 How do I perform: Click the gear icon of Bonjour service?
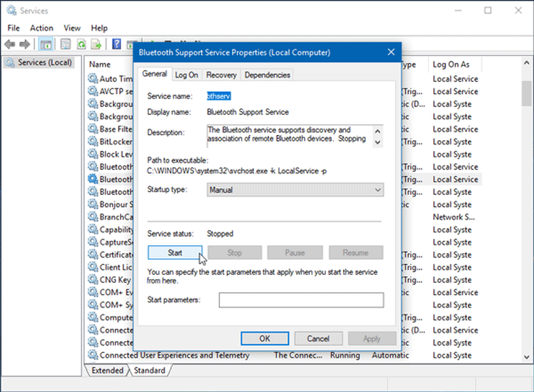point(92,204)
